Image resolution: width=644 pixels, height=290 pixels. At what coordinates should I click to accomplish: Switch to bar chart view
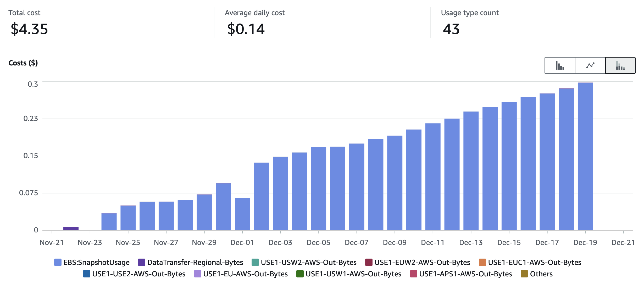pos(560,65)
